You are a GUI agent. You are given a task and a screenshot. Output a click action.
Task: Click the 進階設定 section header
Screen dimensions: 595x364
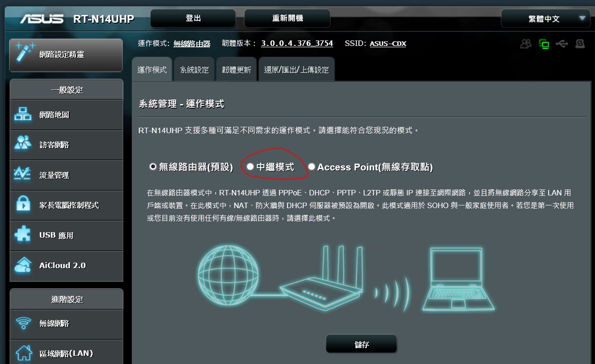click(66, 299)
